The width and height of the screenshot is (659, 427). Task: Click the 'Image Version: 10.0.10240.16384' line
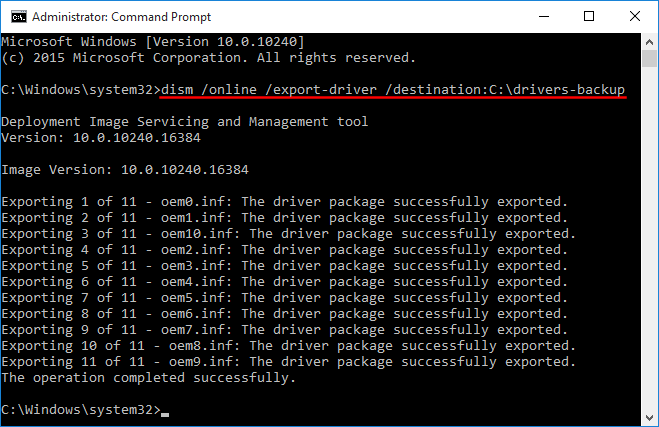pos(125,170)
